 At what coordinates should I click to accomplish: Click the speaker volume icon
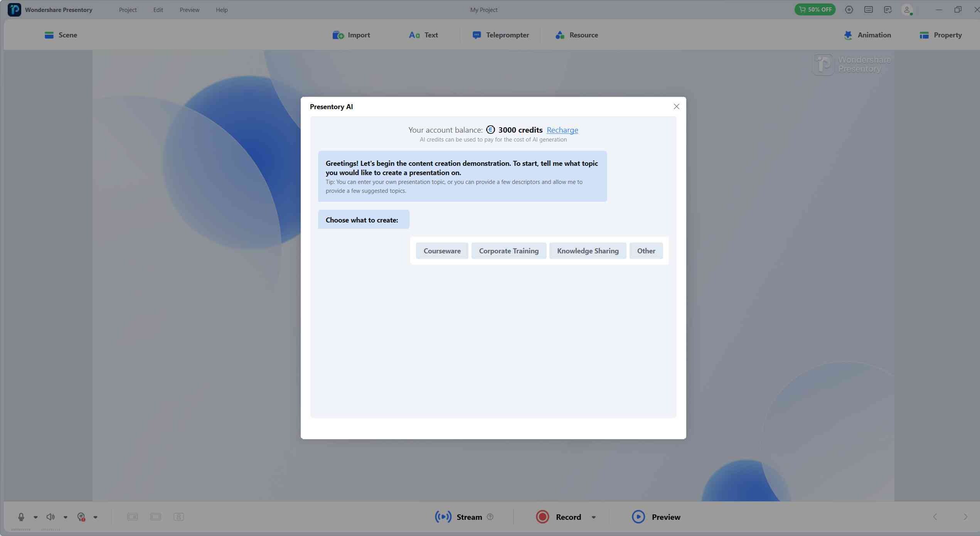pyautogui.click(x=51, y=517)
